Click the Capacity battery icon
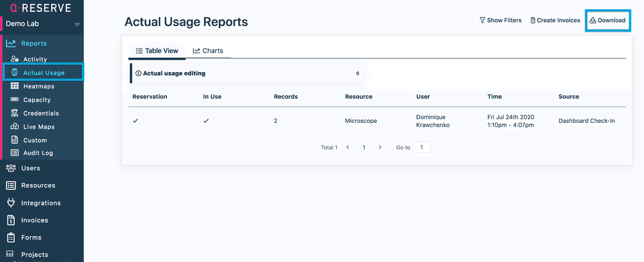This screenshot has height=262, width=644. click(x=14, y=100)
